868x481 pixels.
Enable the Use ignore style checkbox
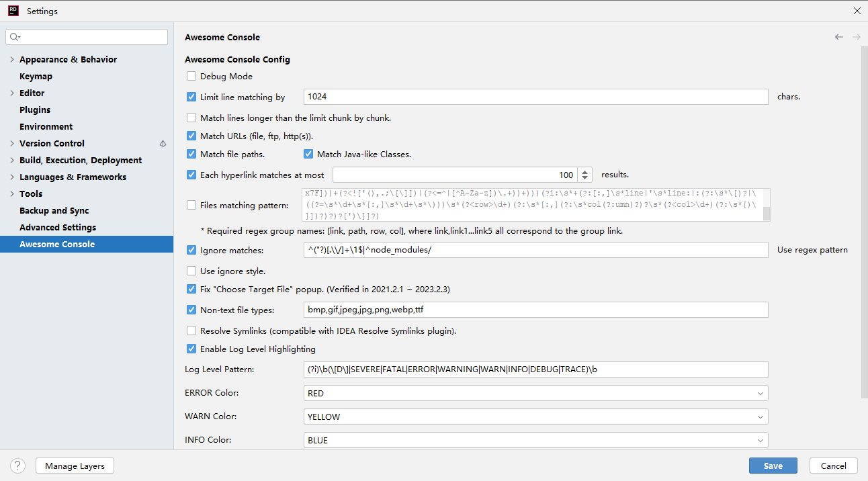(191, 271)
